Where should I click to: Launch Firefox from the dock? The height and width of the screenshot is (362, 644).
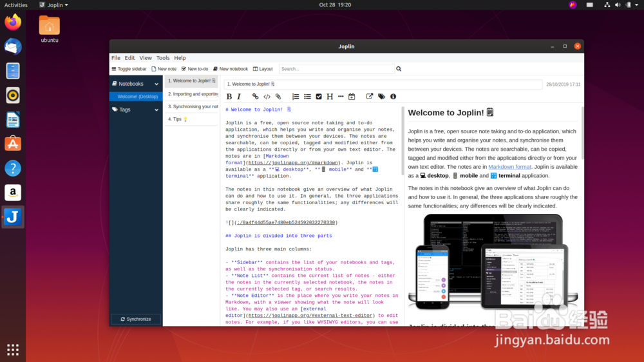tap(13, 22)
